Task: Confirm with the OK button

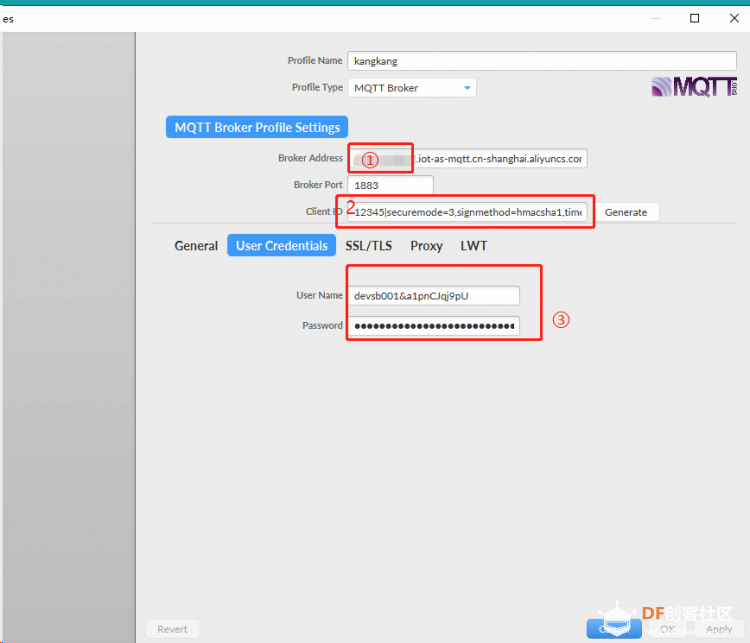Action: (x=667, y=629)
